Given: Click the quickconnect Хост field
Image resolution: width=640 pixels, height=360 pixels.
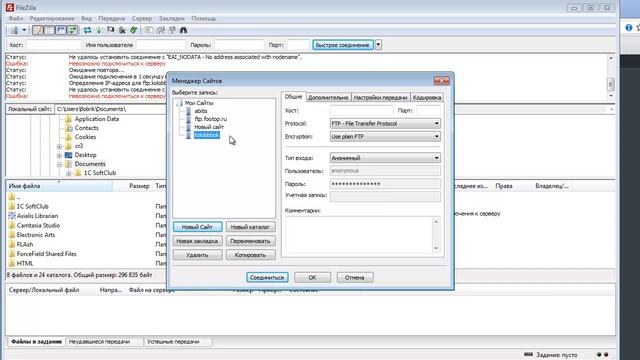Looking at the screenshot, I should (53, 45).
